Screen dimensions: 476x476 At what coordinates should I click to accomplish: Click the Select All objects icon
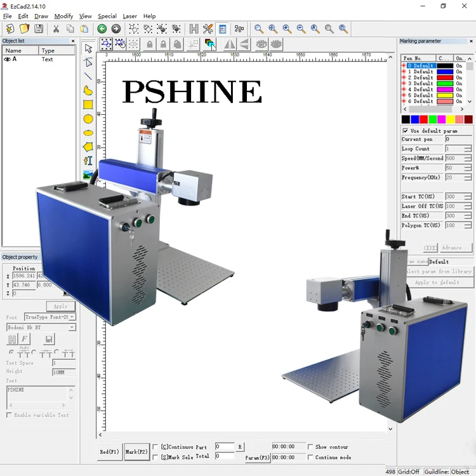pyautogui.click(x=106, y=44)
